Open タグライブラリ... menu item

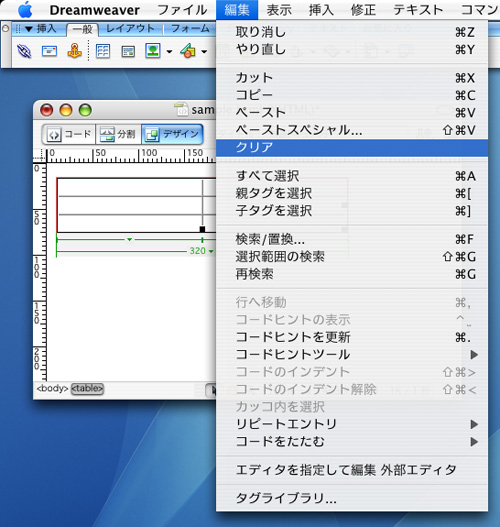pyautogui.click(x=352, y=498)
